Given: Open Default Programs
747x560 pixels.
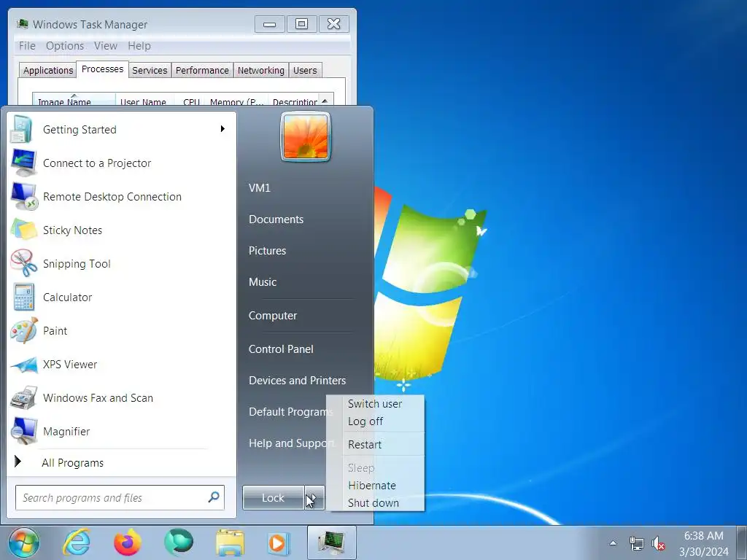Looking at the screenshot, I should pyautogui.click(x=290, y=412).
